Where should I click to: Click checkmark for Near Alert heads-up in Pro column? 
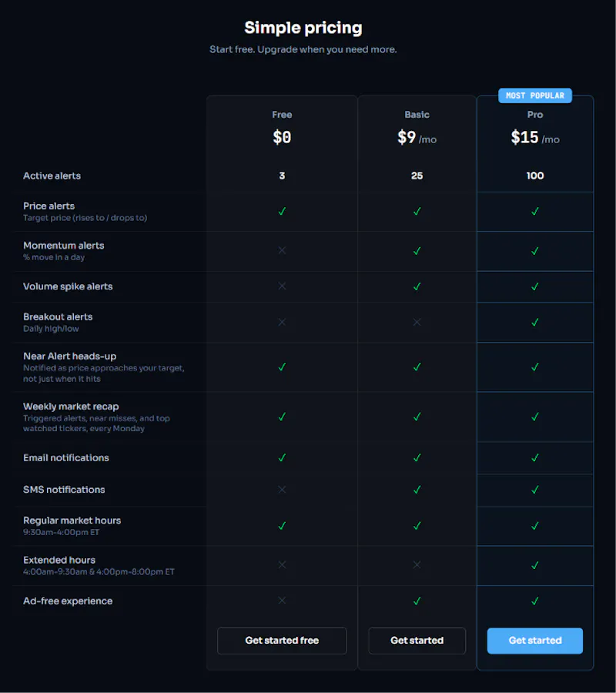click(x=534, y=367)
